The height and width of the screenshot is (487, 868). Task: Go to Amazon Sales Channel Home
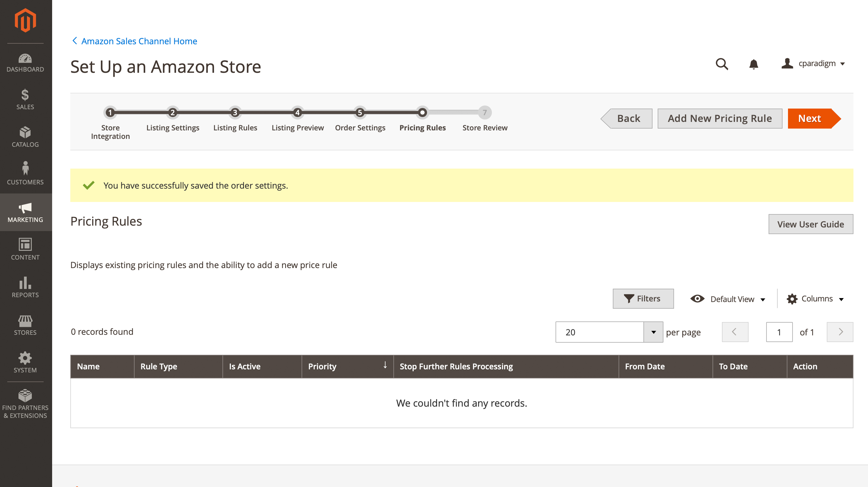coord(135,41)
